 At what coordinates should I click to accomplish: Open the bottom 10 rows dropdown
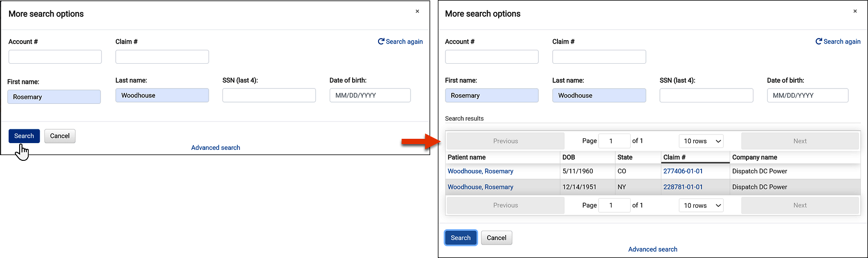coord(701,205)
